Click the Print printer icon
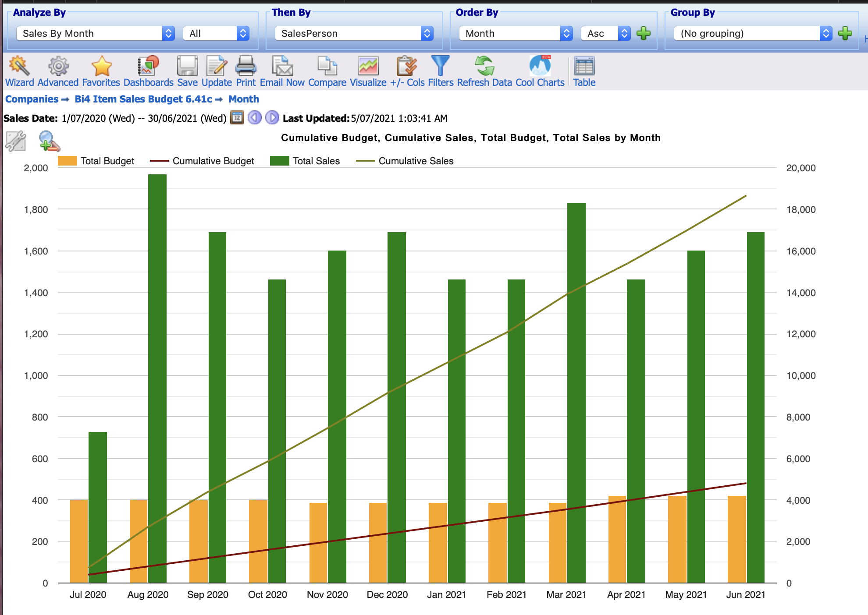This screenshot has height=615, width=868. click(x=245, y=66)
